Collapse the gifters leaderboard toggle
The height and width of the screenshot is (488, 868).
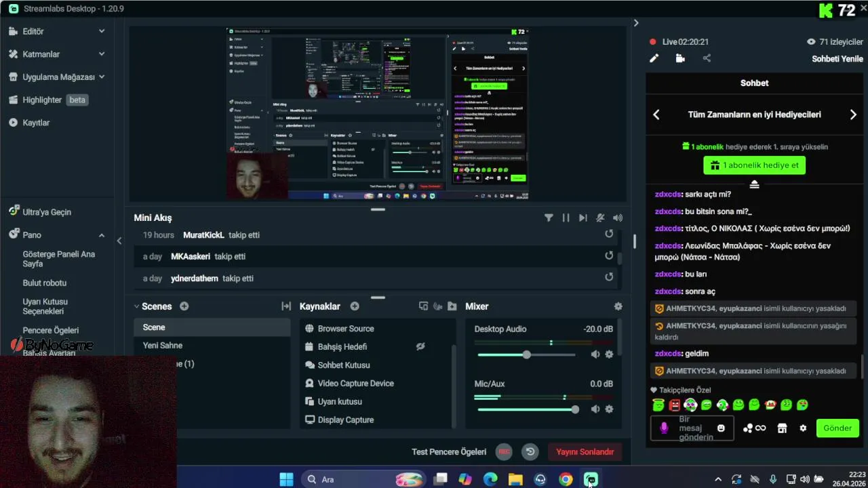coord(754,184)
